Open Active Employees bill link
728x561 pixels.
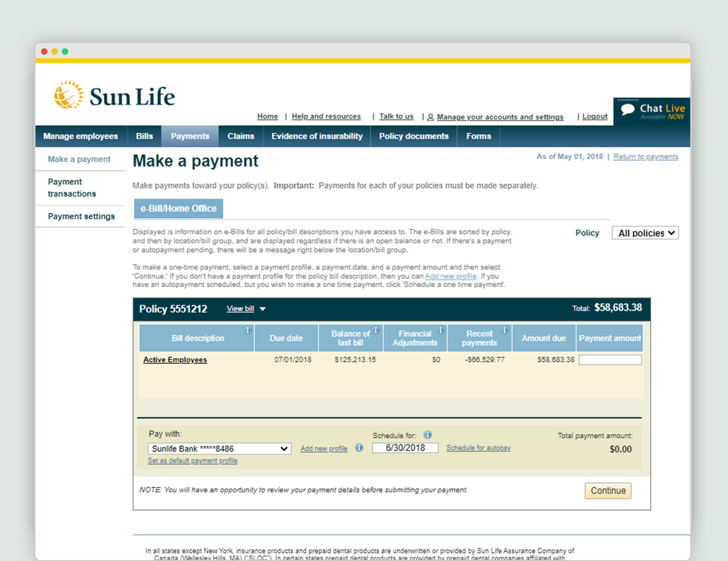tap(175, 359)
